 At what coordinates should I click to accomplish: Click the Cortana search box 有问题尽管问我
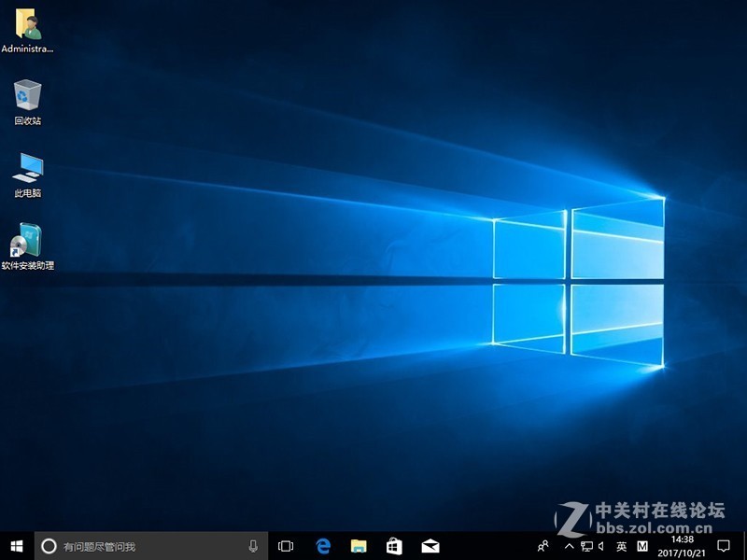point(151,546)
